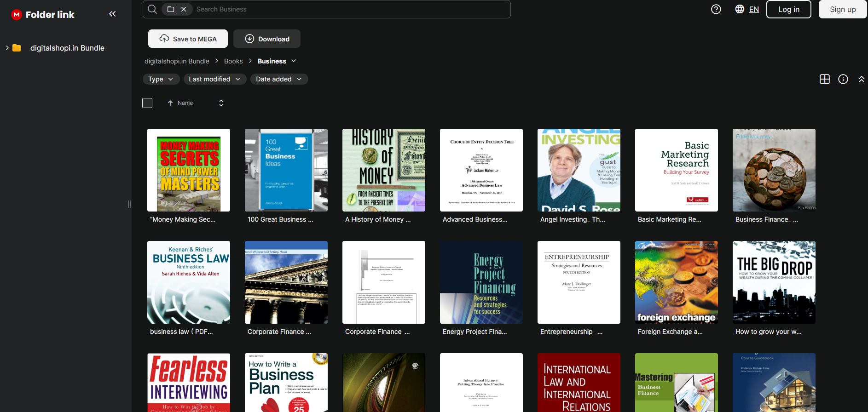Screen dimensions: 868x412
Task: Click the globe language icon
Action: (740, 9)
